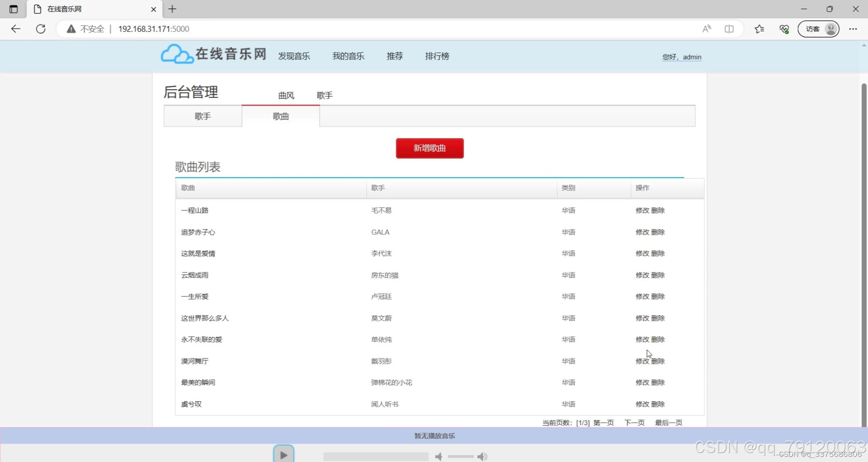The height and width of the screenshot is (462, 868).
Task: Click the mute speaker icon
Action: tap(438, 456)
